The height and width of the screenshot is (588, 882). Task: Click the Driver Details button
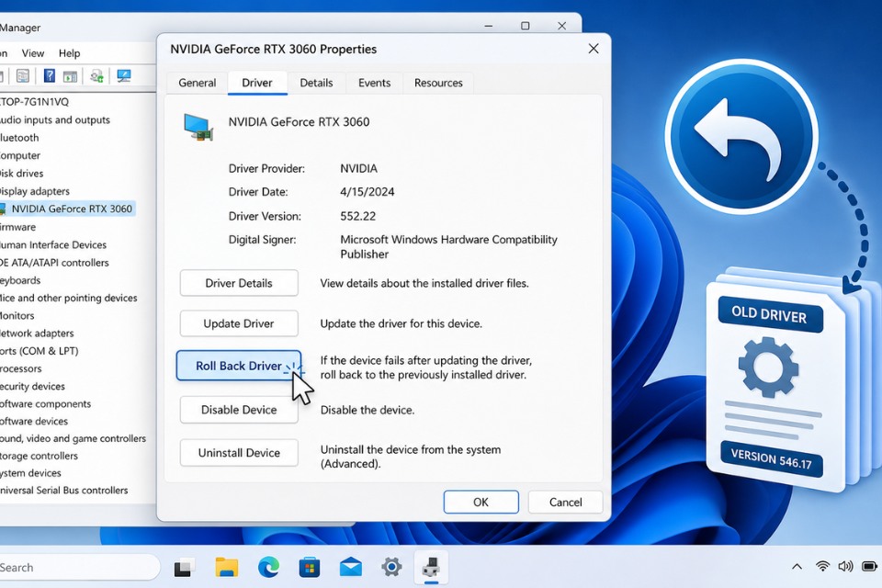239,283
